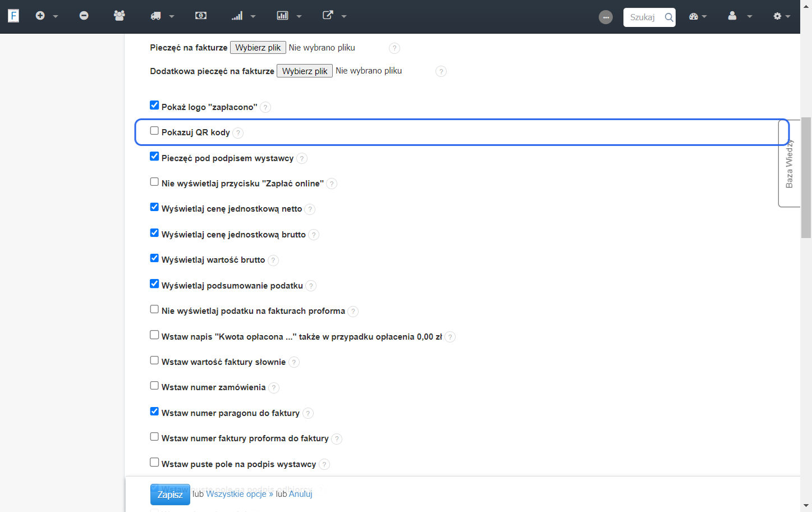This screenshot has width=812, height=512.
Task: Expand the dropdown arrow beside bar chart icon
Action: pyautogui.click(x=299, y=17)
